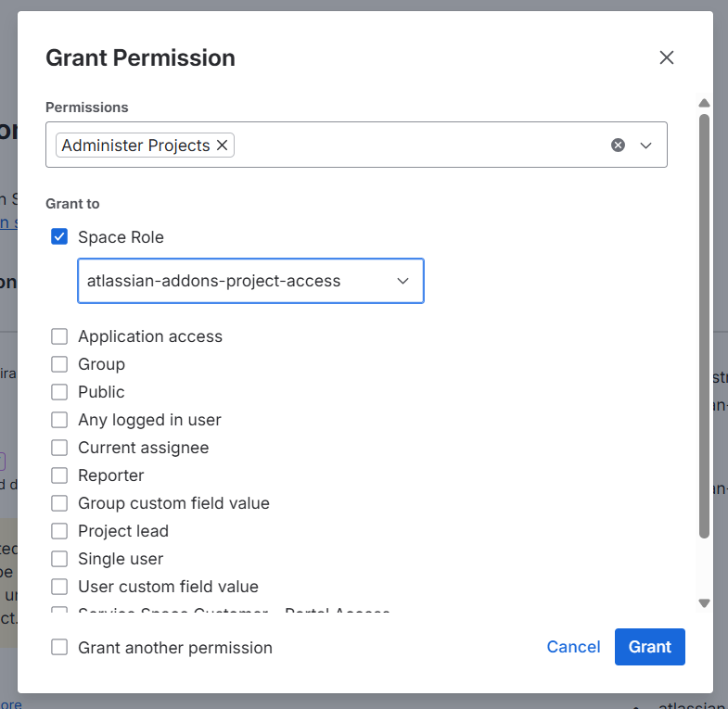Screen dimensions: 728x709
Task: Clear all selected permissions
Action: 618,146
